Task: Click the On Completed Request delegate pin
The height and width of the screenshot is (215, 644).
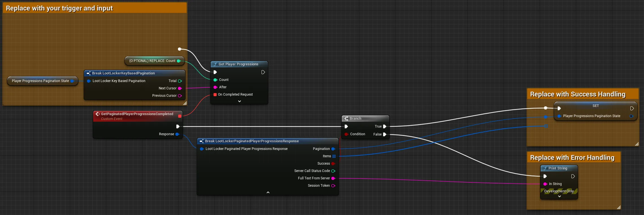Action: [x=215, y=94]
